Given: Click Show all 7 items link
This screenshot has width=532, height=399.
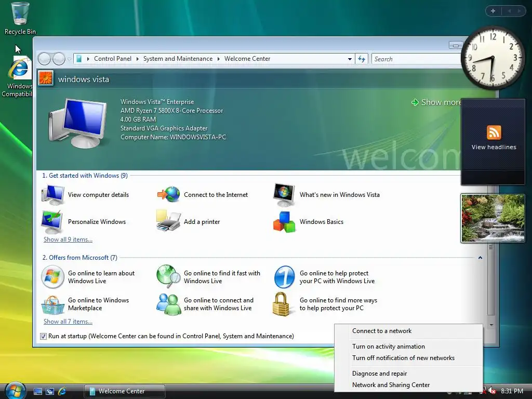Looking at the screenshot, I should 68,322.
